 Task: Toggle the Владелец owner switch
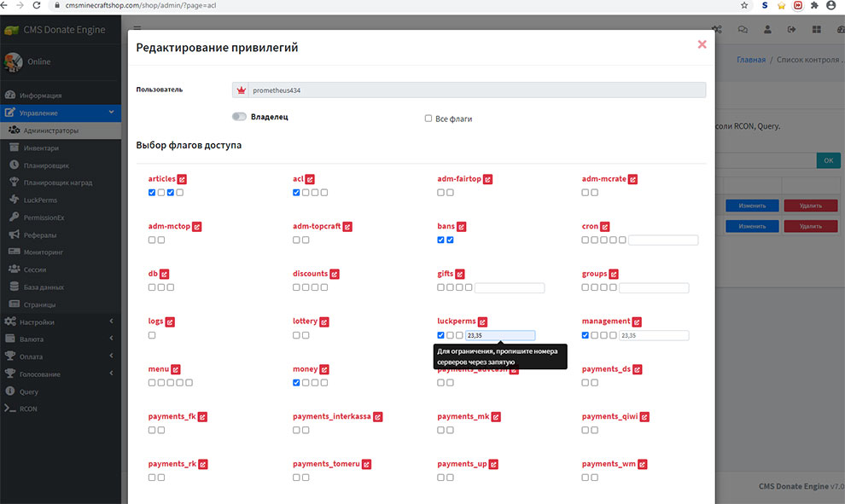[x=239, y=117]
